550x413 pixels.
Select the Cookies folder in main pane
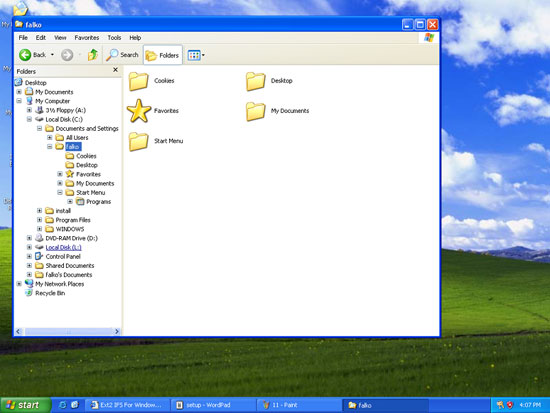(x=139, y=81)
